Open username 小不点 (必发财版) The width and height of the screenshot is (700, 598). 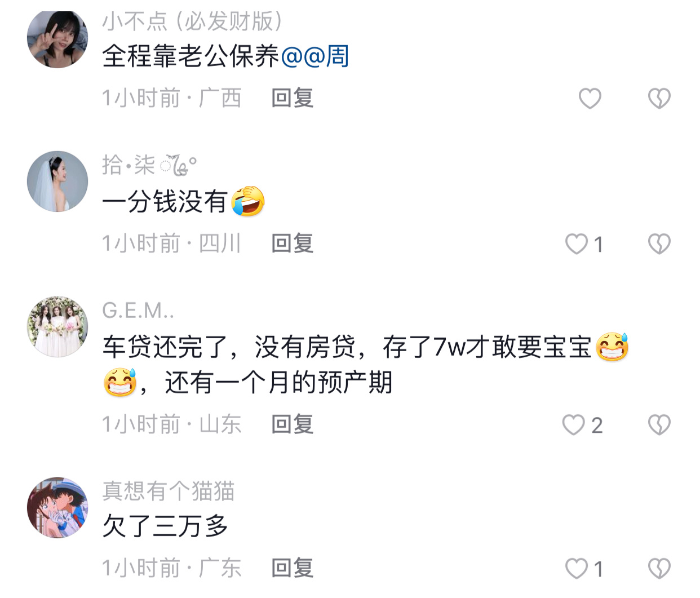click(192, 21)
